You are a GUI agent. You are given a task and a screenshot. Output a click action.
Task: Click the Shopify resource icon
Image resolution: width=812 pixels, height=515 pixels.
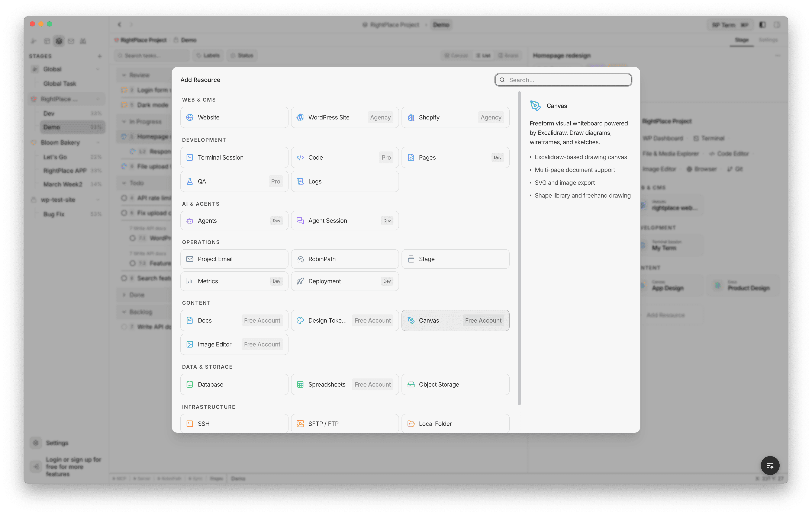tap(411, 117)
